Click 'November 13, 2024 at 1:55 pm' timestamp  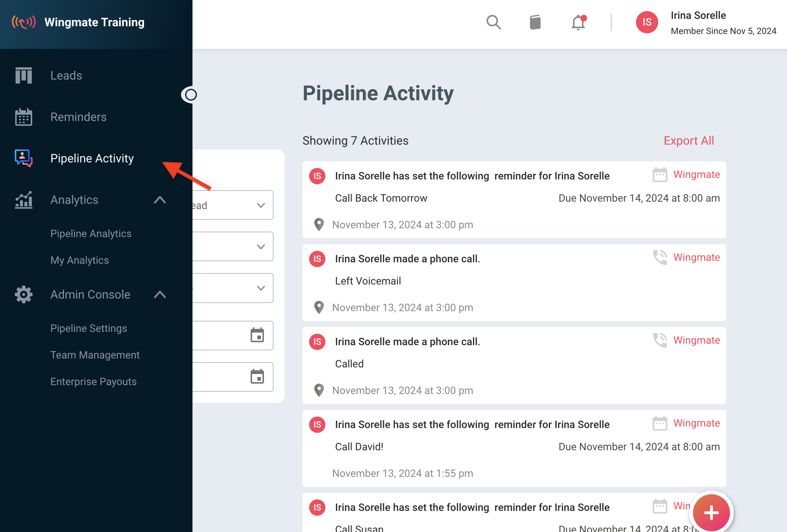click(x=403, y=474)
